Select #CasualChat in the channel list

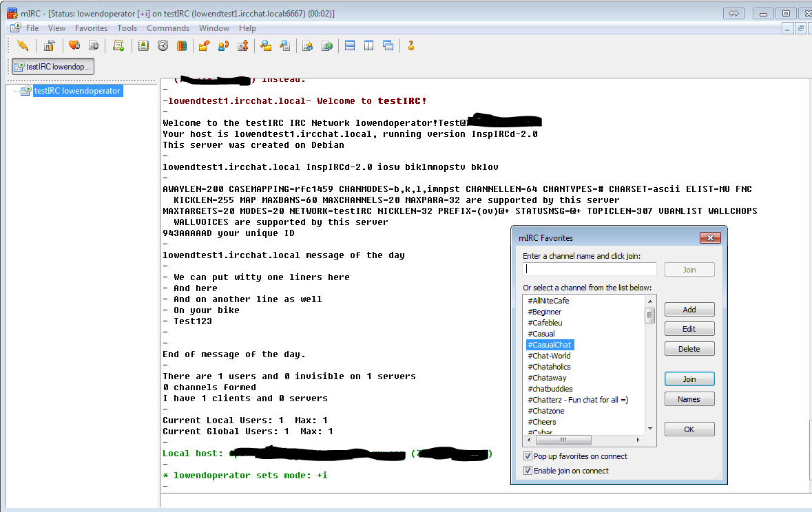coord(550,345)
